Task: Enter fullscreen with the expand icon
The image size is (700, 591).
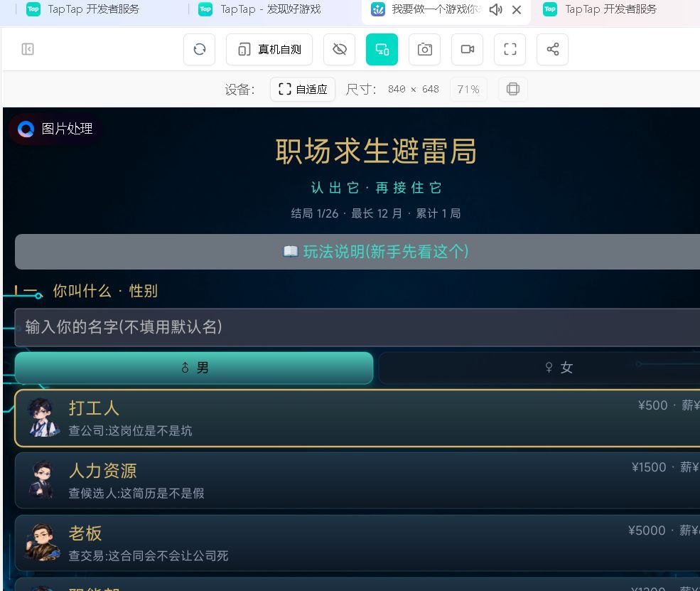Action: (510, 49)
